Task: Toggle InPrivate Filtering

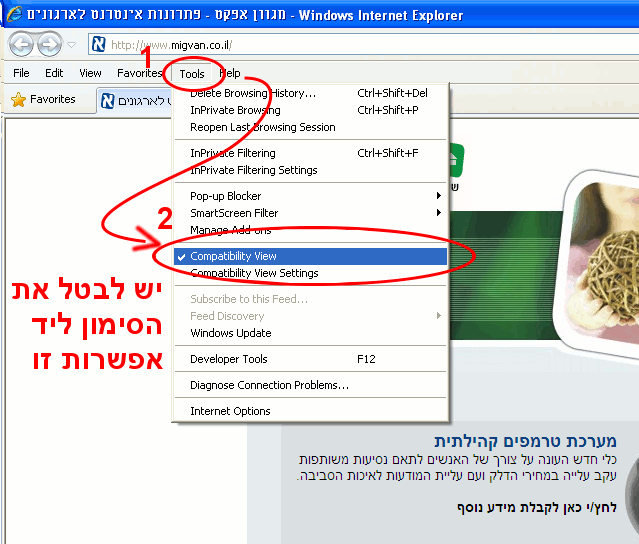Action: tap(311, 153)
